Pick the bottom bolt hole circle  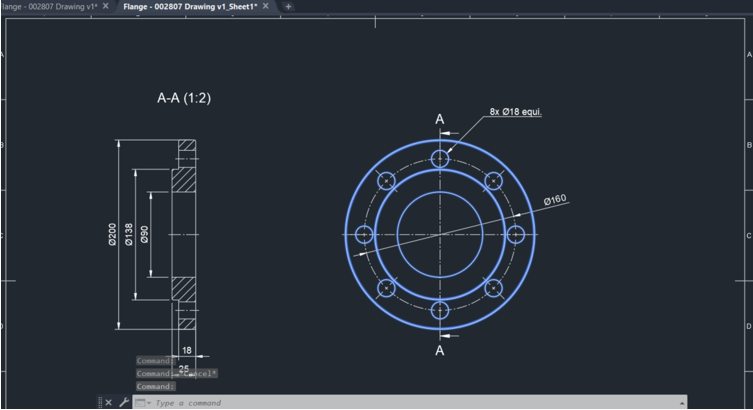(440, 310)
